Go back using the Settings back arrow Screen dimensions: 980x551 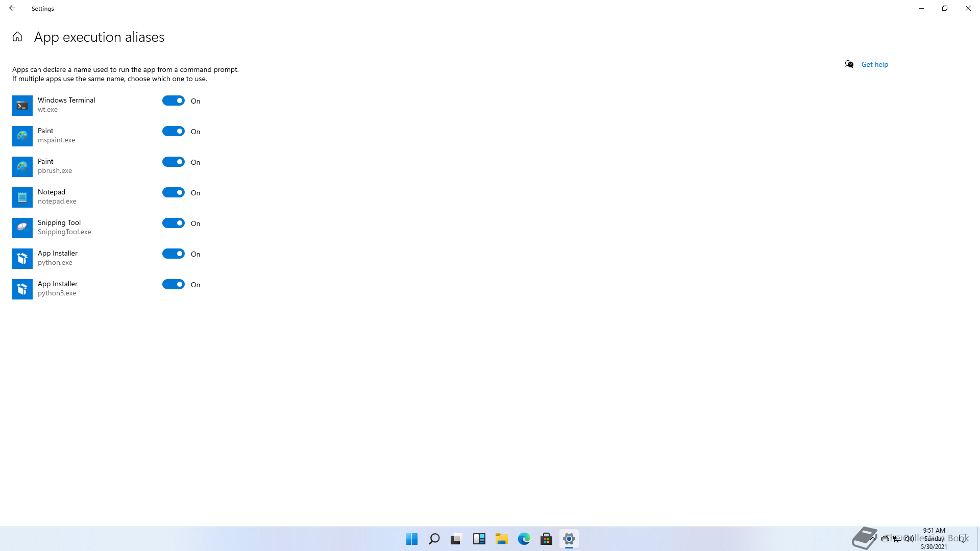[x=12, y=8]
